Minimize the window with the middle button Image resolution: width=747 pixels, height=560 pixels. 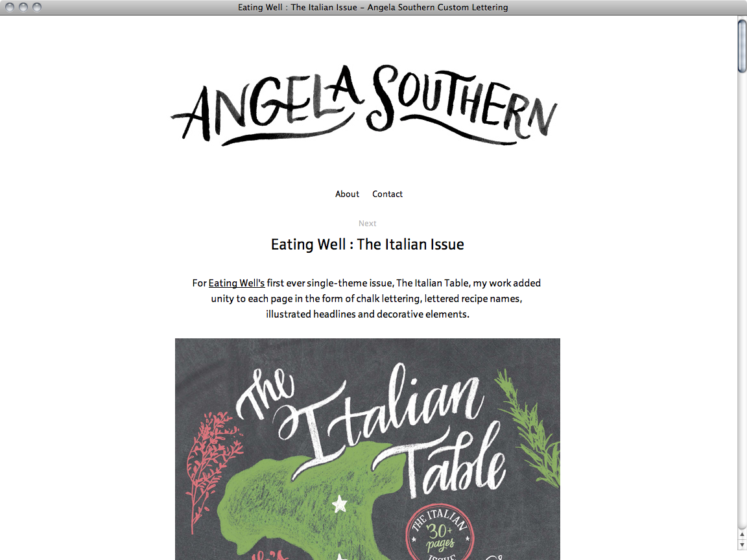23,7
